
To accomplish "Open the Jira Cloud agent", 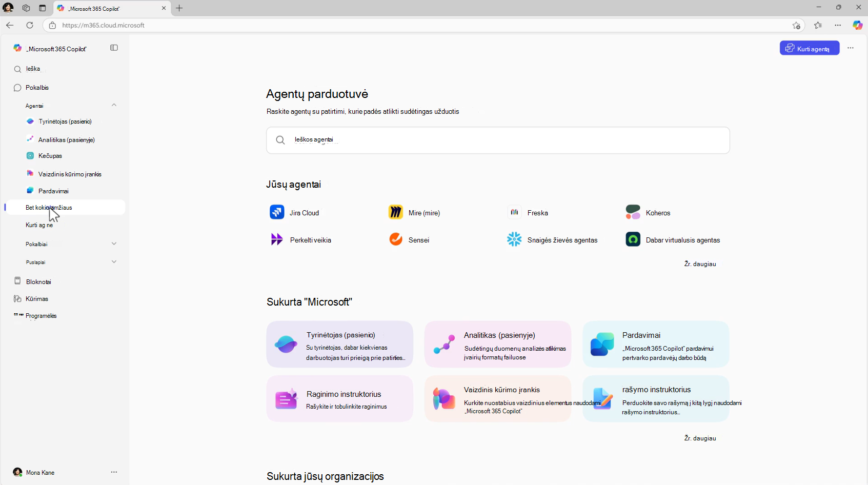I will pos(295,212).
